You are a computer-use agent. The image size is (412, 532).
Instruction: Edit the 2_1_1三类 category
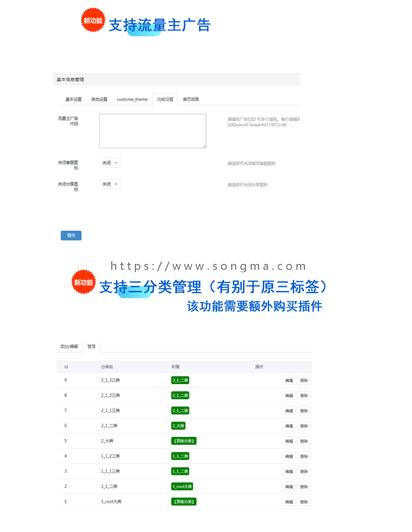[289, 411]
